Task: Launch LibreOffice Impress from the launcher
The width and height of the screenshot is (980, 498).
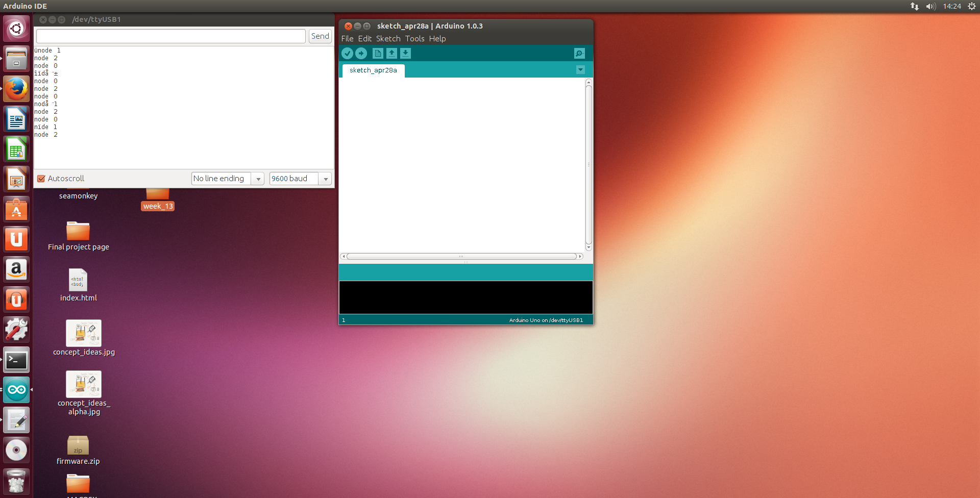Action: coord(16,179)
